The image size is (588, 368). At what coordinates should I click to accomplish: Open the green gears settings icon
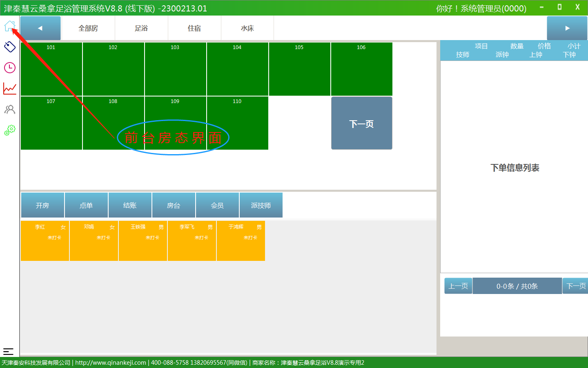tap(9, 130)
